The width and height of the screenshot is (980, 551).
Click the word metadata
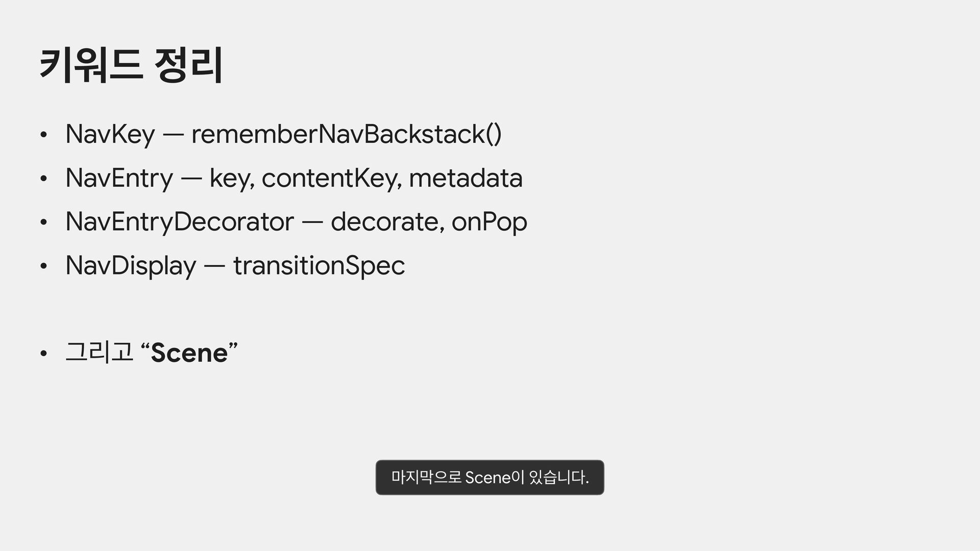[465, 178]
